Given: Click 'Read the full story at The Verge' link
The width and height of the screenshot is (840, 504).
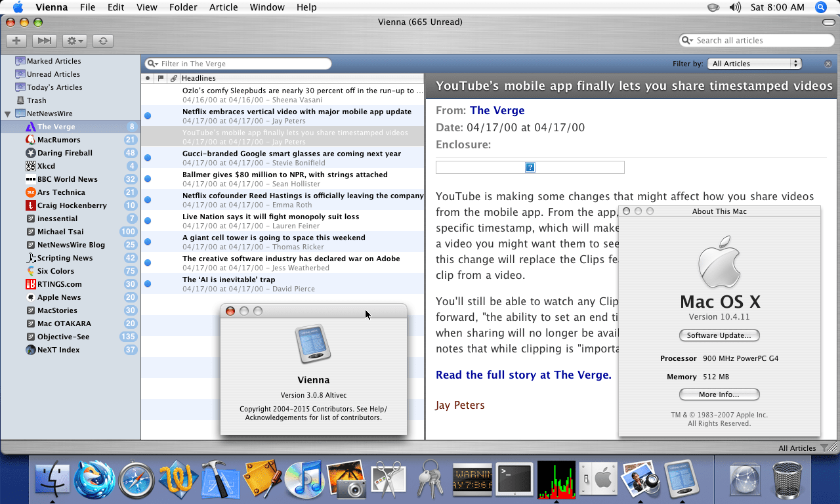Looking at the screenshot, I should (x=523, y=375).
